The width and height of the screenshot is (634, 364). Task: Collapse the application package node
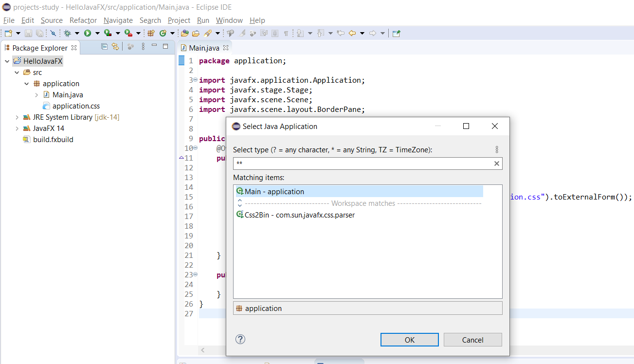tap(27, 84)
